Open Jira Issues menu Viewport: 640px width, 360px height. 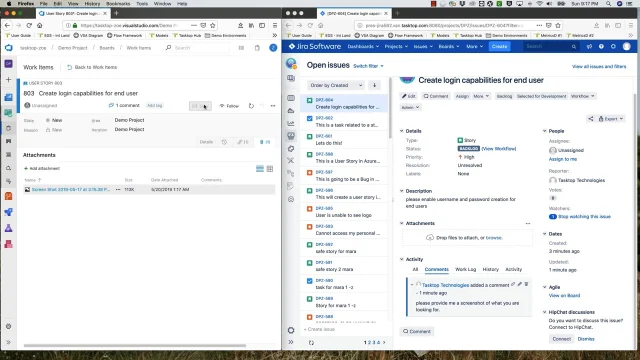click(423, 47)
